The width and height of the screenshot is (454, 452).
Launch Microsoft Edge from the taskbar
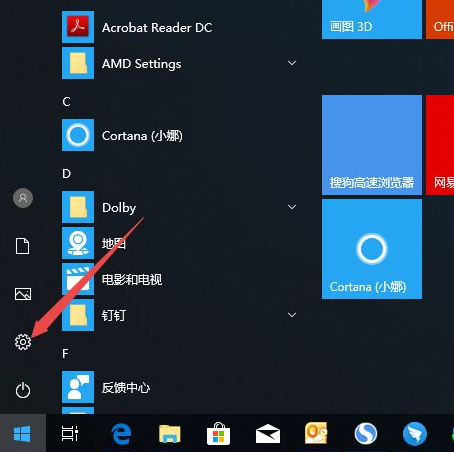pyautogui.click(x=121, y=434)
